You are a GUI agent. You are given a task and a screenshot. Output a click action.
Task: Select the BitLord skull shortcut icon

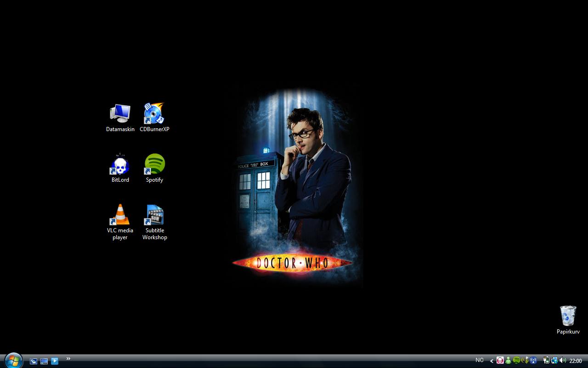pos(120,164)
